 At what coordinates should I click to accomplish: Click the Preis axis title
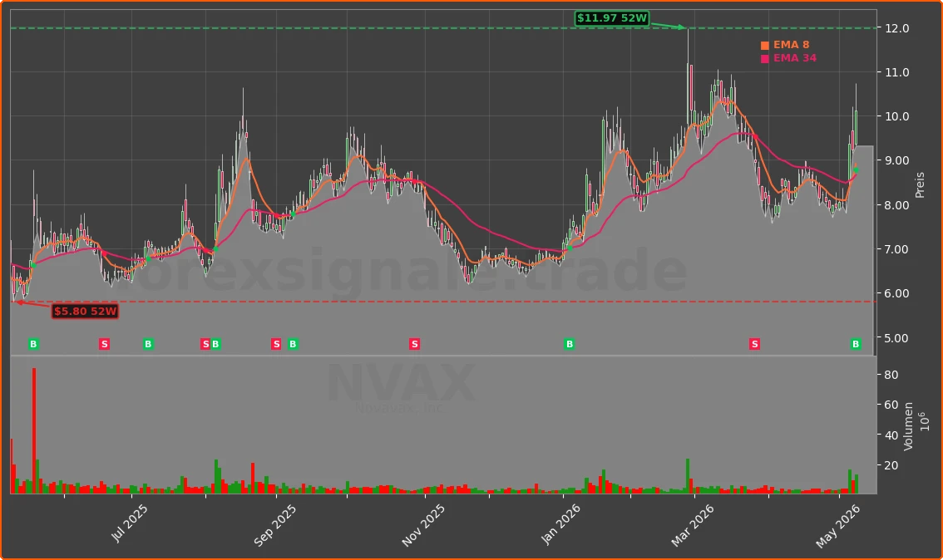pyautogui.click(x=921, y=185)
